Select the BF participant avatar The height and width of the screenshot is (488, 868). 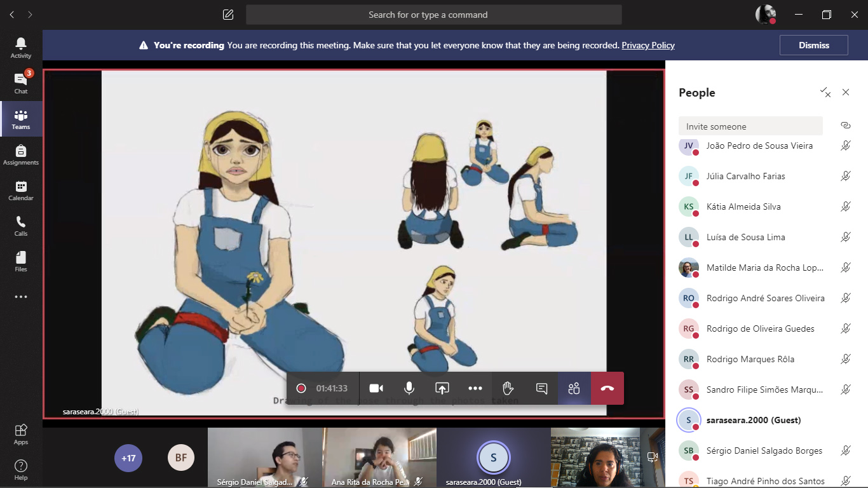coord(181,457)
